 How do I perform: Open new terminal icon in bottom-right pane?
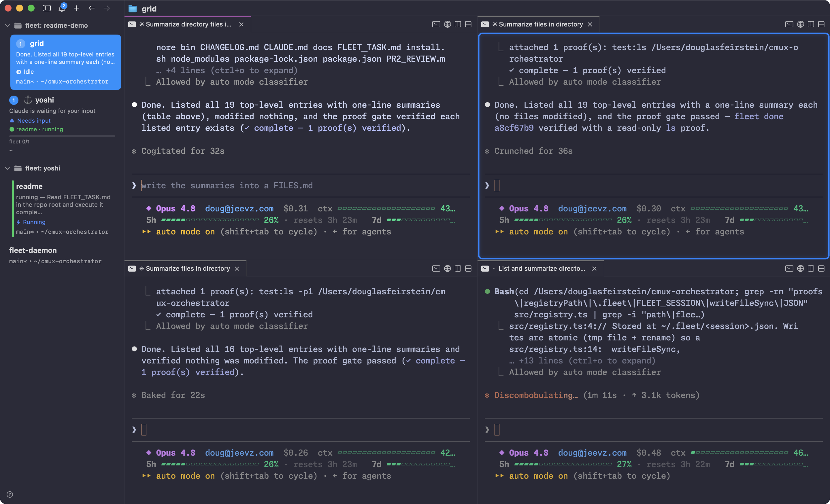pos(789,268)
